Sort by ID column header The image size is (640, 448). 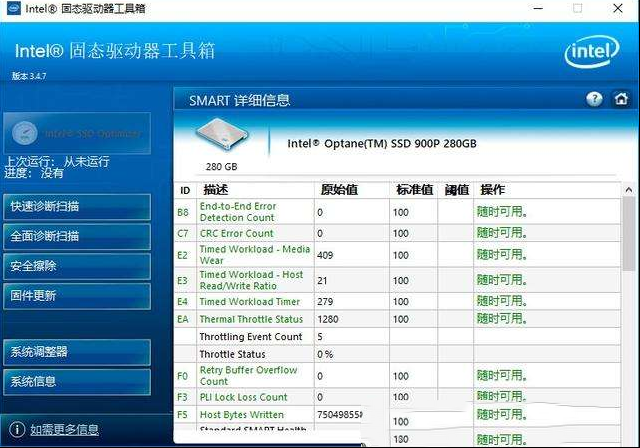185,190
